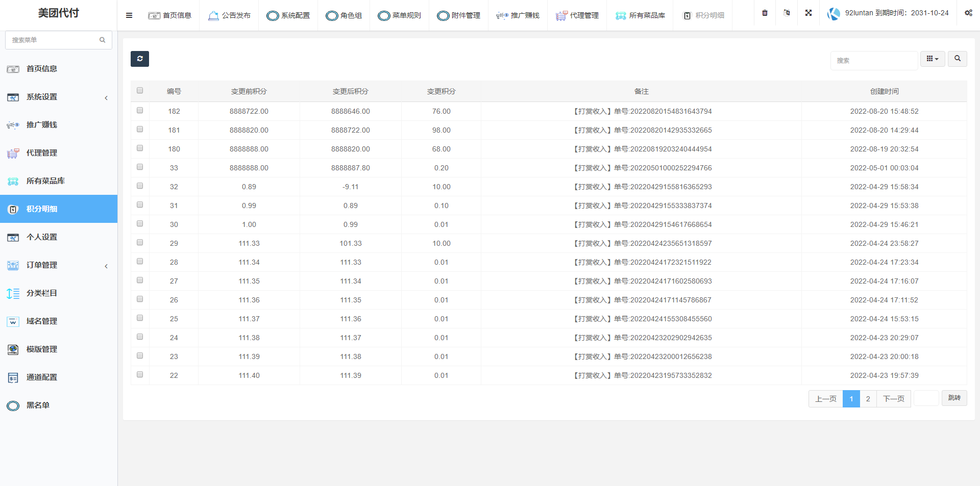Check the row checkbox for record 181
This screenshot has width=980, height=486.
(140, 129)
